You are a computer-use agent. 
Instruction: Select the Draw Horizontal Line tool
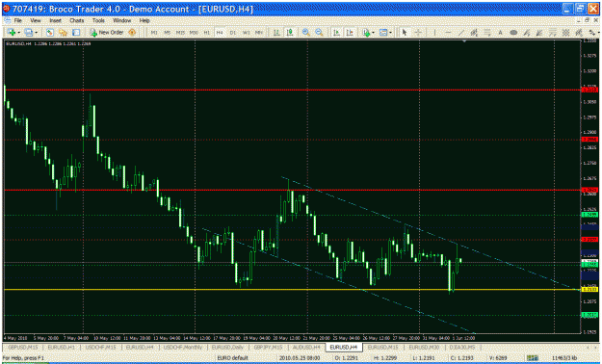tap(448, 33)
